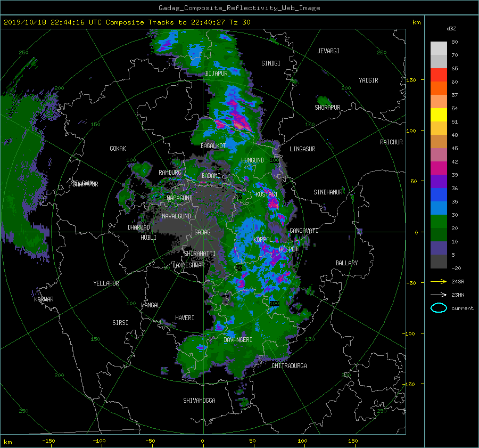Click the 'current' legend text
The width and height of the screenshot is (479, 448).
click(462, 308)
